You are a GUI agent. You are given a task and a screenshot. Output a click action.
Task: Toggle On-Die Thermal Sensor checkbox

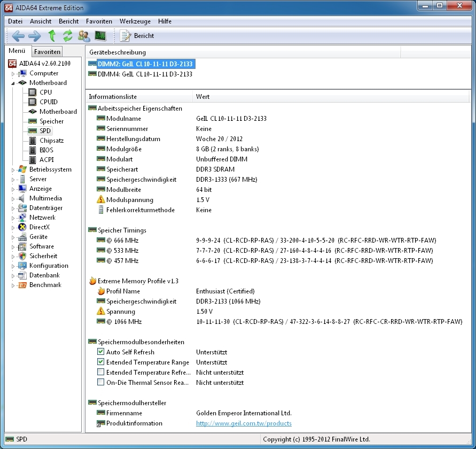[x=100, y=383]
